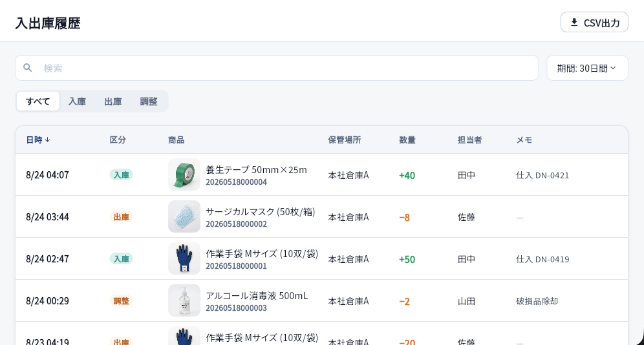Click the 入庫 badge on 8/24 04:07 row

pyautogui.click(x=121, y=174)
